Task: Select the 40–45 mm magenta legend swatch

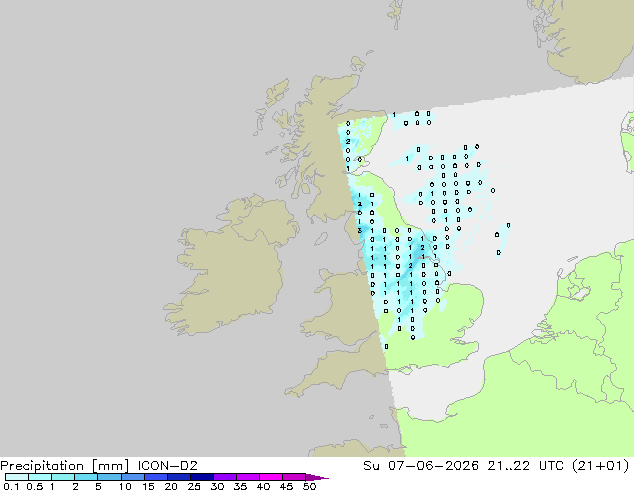Action: (x=271, y=477)
